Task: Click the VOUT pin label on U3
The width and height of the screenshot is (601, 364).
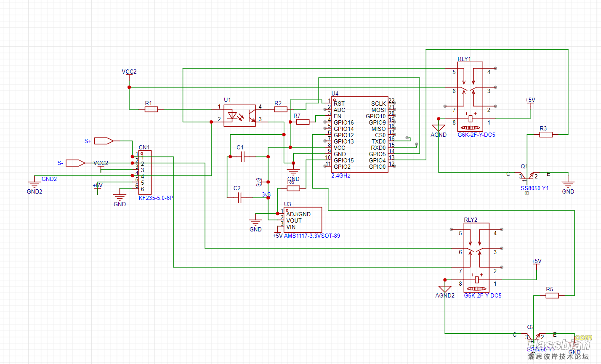Action: 294,221
